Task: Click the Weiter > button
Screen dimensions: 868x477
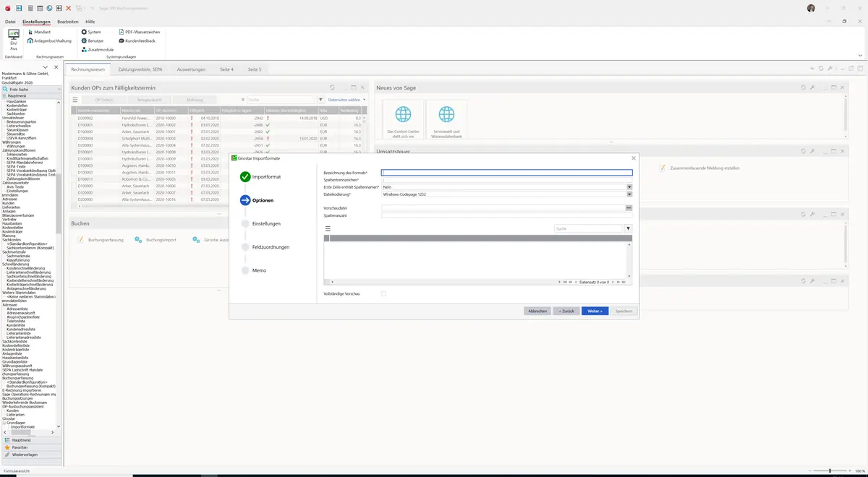Action: (595, 311)
